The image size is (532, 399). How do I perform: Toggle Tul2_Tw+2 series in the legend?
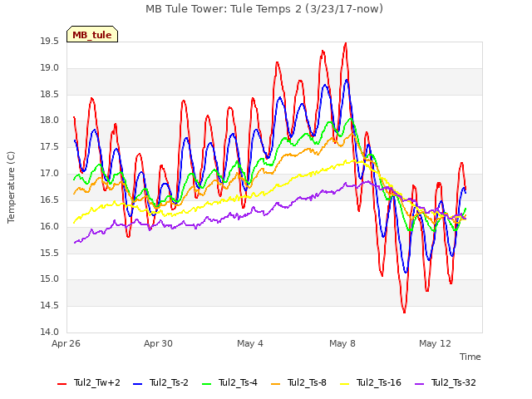coord(89,382)
